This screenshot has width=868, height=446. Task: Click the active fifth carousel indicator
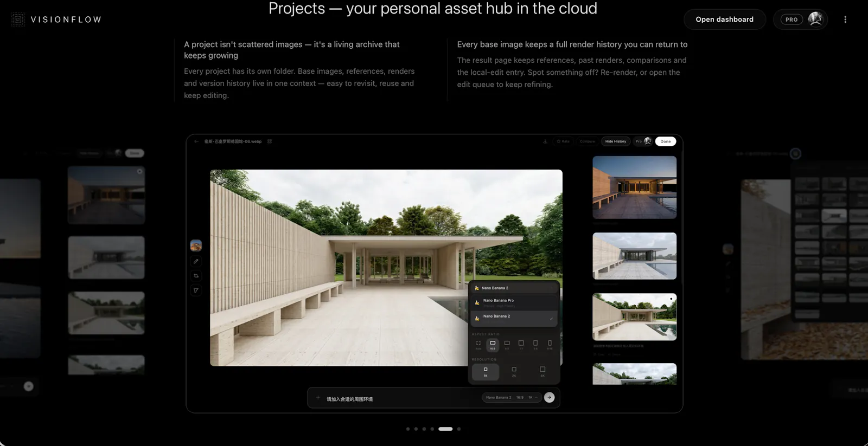click(445, 429)
